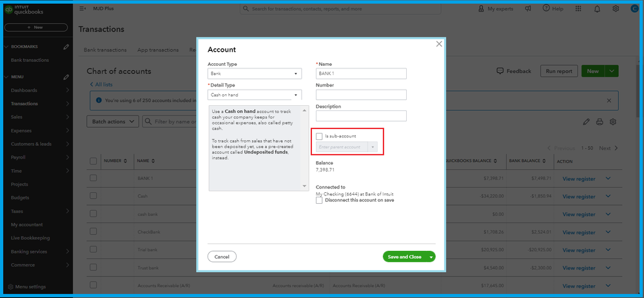Toggle the select-all rows checkbox

click(x=93, y=161)
